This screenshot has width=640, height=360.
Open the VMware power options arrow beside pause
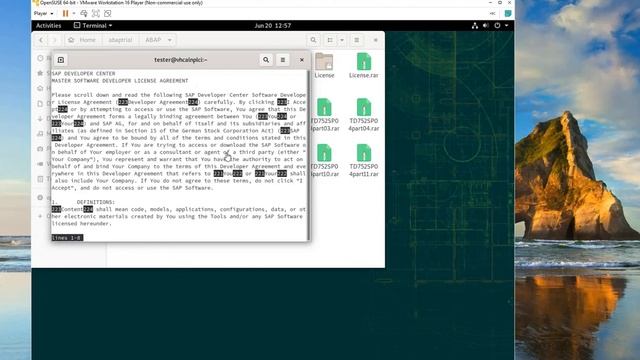74,13
